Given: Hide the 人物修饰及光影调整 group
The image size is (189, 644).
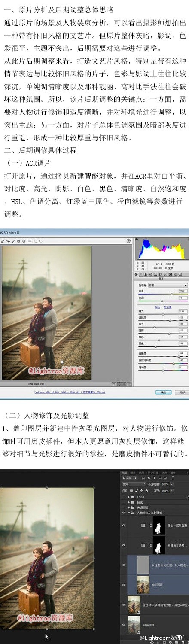Looking at the screenshot, I should [x=123, y=513].
